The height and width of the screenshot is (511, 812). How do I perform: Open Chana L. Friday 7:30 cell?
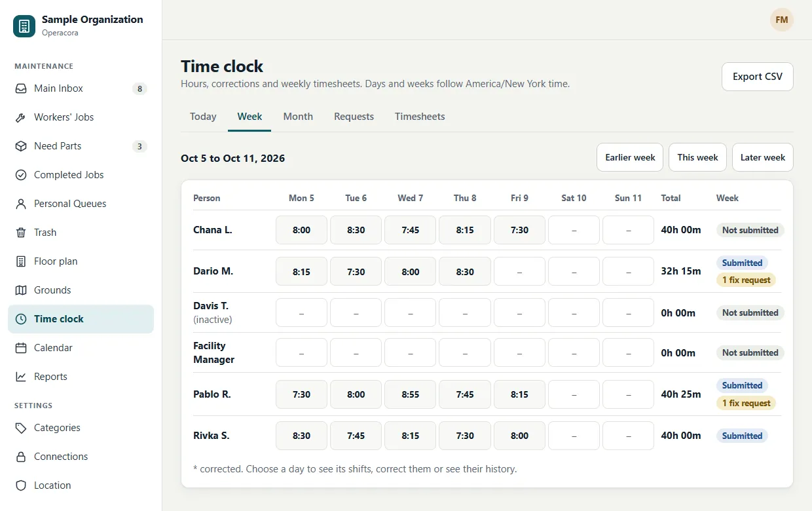pos(519,230)
